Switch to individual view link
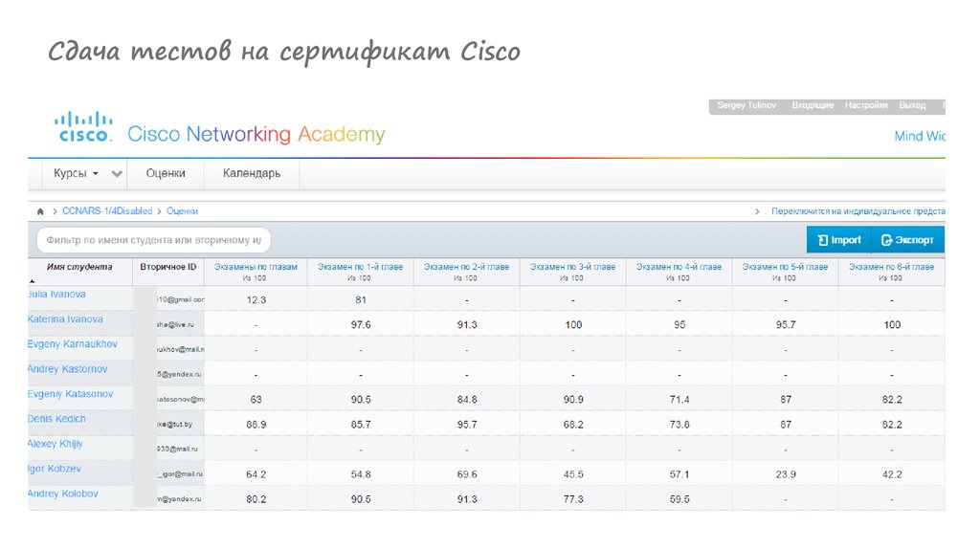The width and height of the screenshot is (980, 549). [x=857, y=211]
